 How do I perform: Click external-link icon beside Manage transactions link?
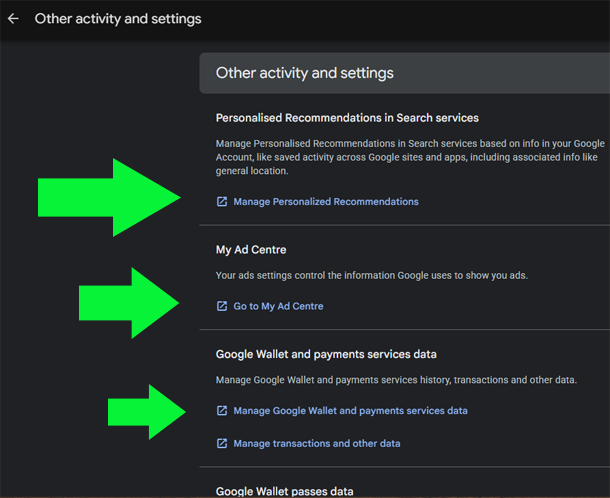pos(222,444)
